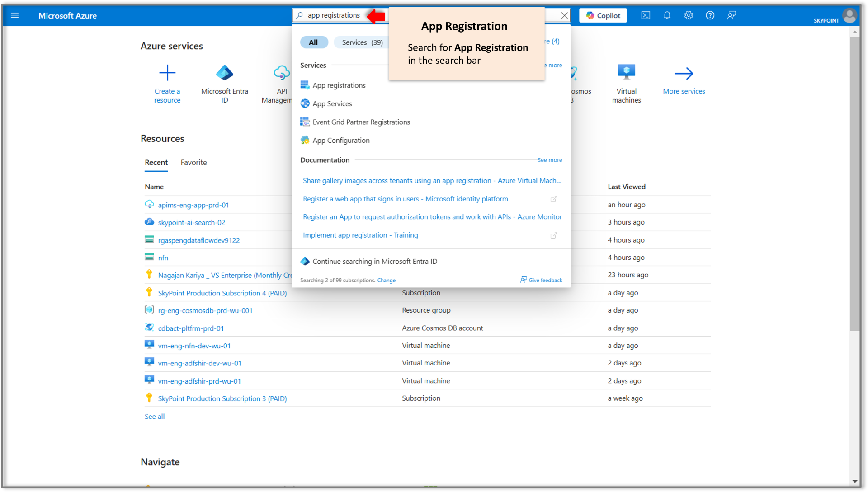Select the Recent resources tab
Screen dimensions: 868x492
tap(156, 163)
